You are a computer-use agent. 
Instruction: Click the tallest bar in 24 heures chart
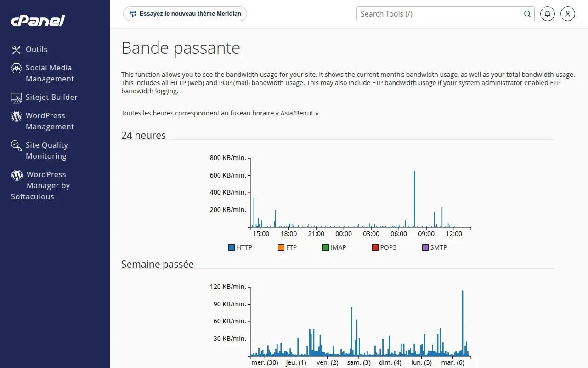coord(413,198)
